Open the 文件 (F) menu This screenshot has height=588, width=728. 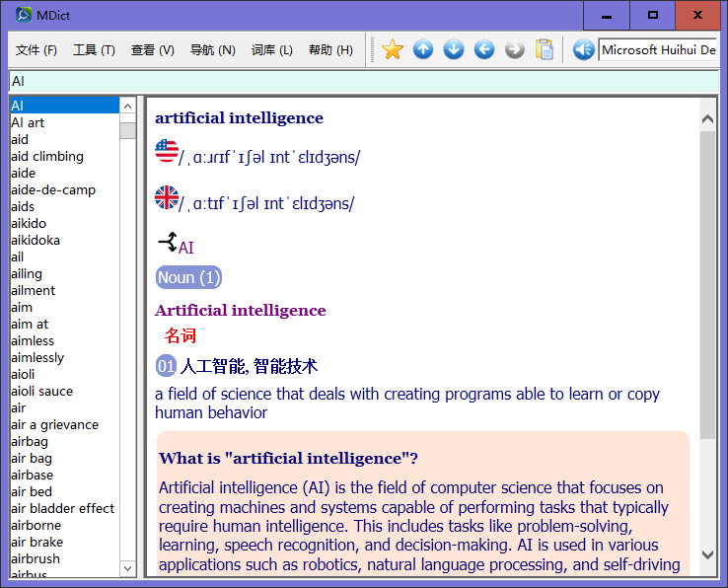[36, 49]
